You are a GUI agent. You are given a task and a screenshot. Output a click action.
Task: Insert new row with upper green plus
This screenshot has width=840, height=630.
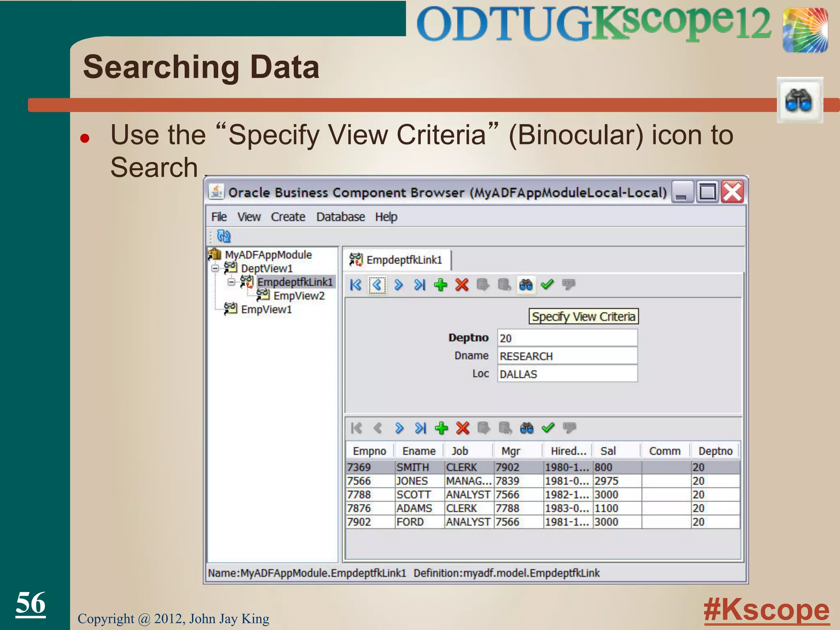(441, 285)
